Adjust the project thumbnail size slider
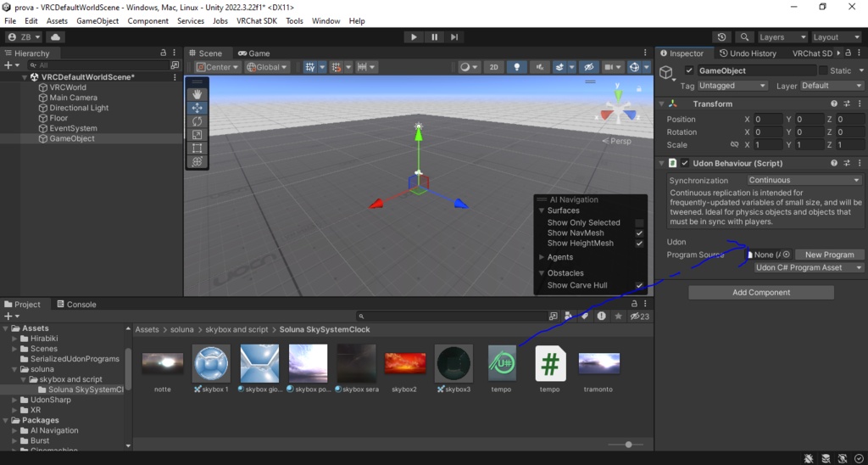Viewport: 868px width, 465px height. pos(626,445)
